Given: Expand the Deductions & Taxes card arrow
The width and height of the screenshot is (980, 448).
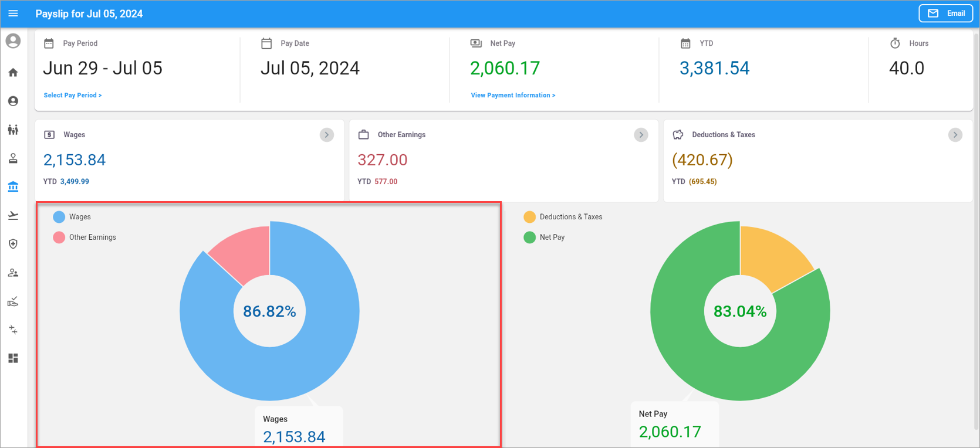Looking at the screenshot, I should [955, 135].
